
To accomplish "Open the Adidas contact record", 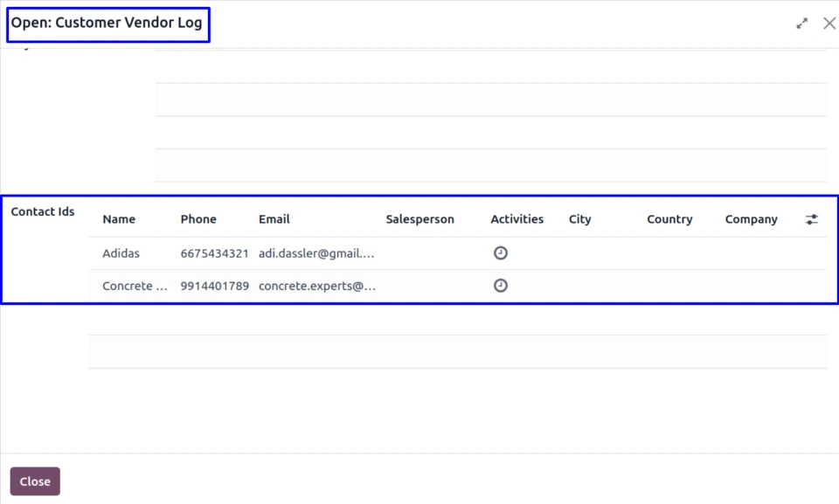I will coord(121,253).
